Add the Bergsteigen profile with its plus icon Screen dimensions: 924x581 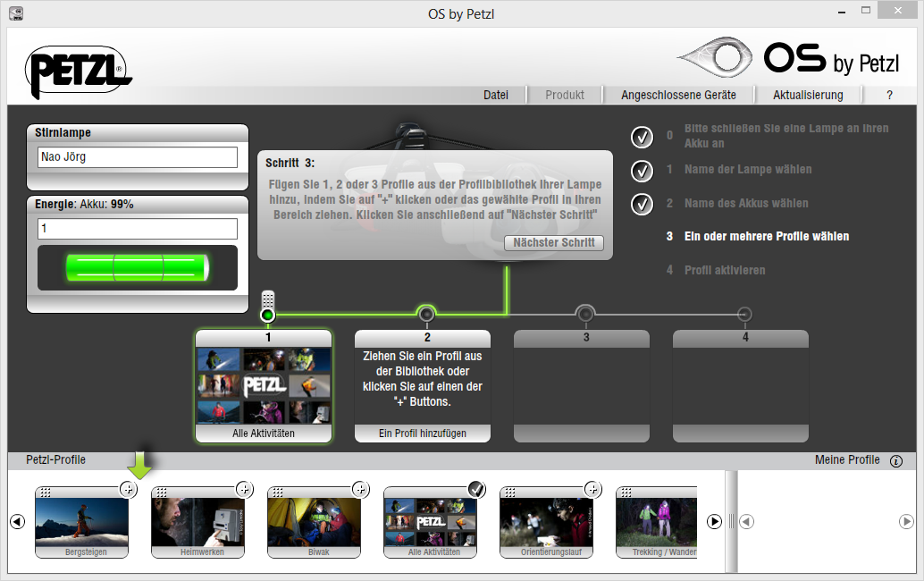128,489
